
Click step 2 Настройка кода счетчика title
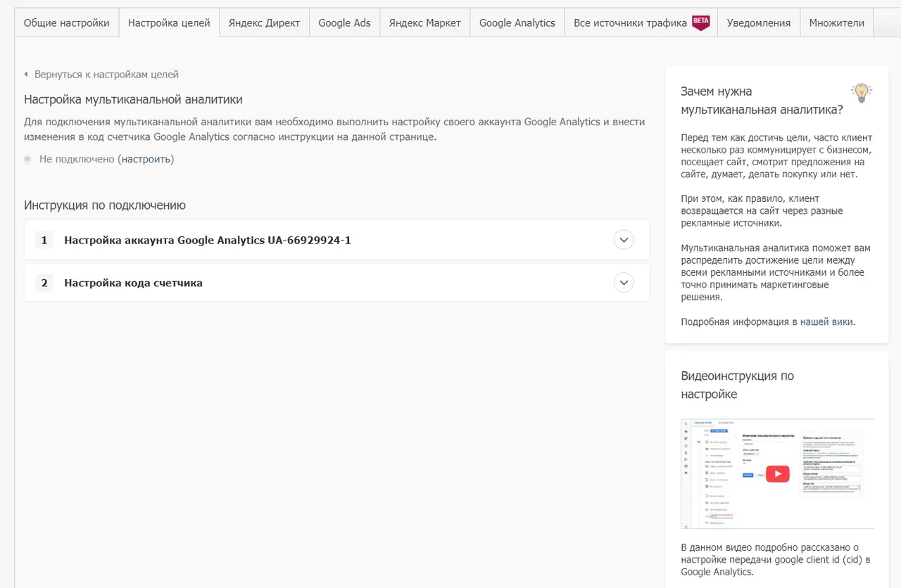click(133, 283)
